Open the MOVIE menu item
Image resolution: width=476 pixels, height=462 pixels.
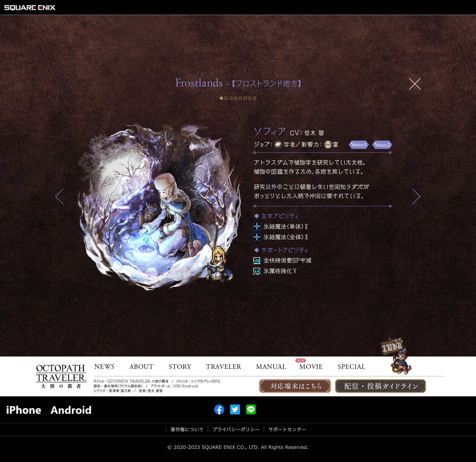pos(311,367)
